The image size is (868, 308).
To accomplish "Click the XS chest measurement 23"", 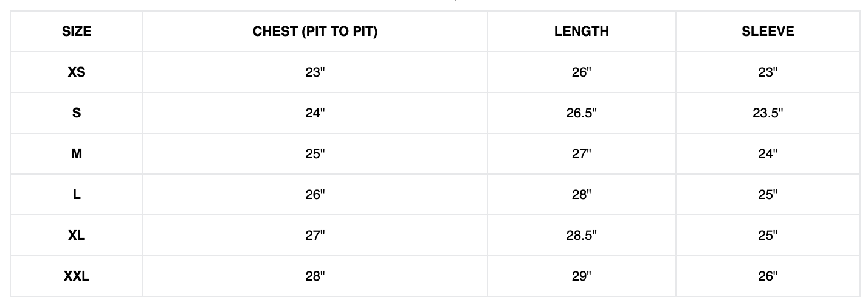I will click(x=315, y=72).
